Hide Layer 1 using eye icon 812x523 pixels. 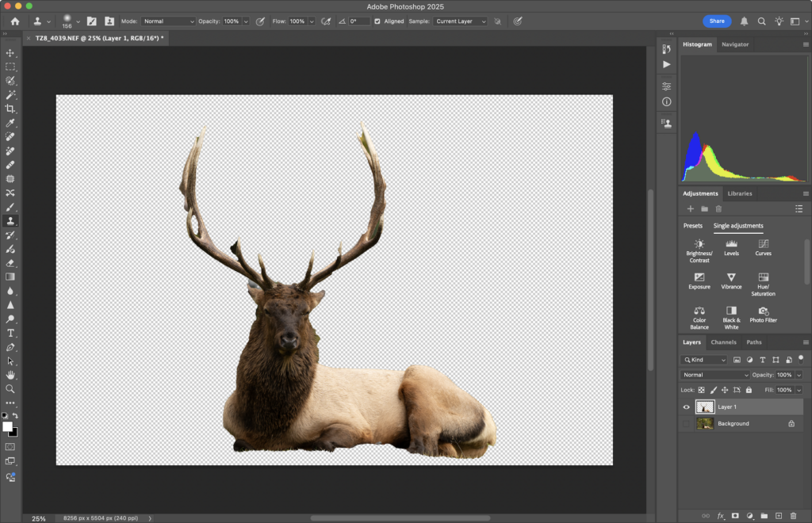click(x=687, y=407)
